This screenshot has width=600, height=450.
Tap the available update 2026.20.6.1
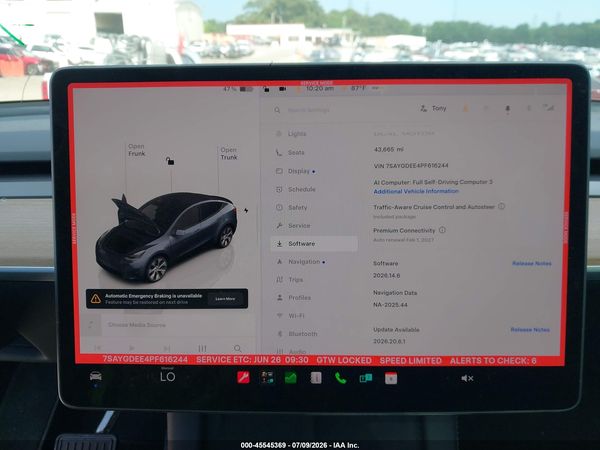pyautogui.click(x=389, y=341)
